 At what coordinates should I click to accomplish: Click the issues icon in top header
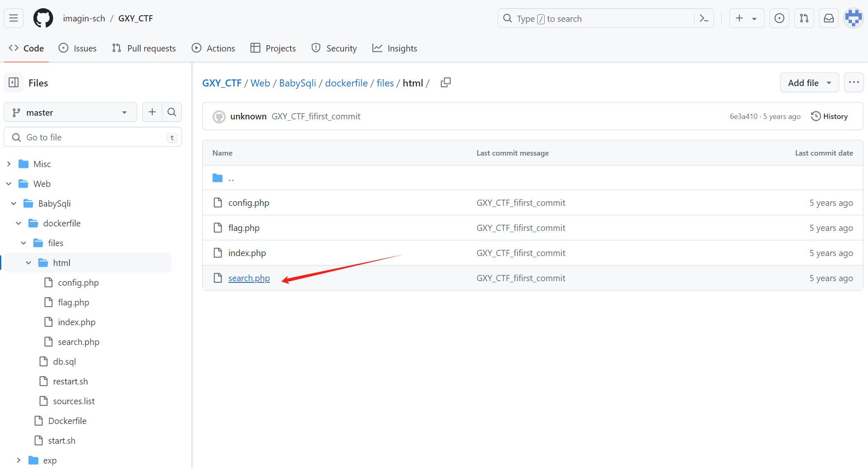779,18
